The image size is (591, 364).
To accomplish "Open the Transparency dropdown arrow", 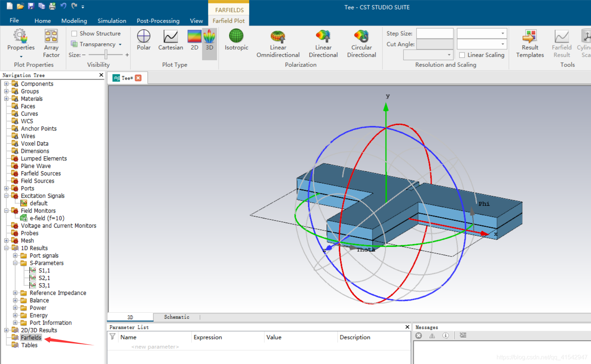I will 120,44.
